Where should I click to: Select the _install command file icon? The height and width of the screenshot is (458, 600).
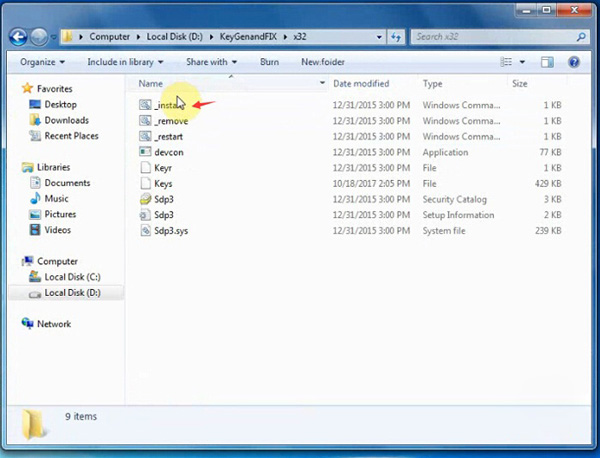click(145, 104)
